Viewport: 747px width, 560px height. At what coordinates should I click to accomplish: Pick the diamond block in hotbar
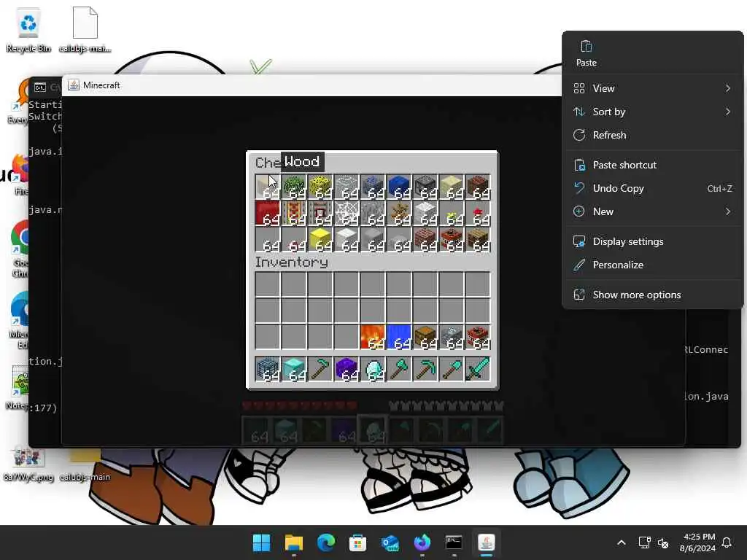(x=293, y=370)
